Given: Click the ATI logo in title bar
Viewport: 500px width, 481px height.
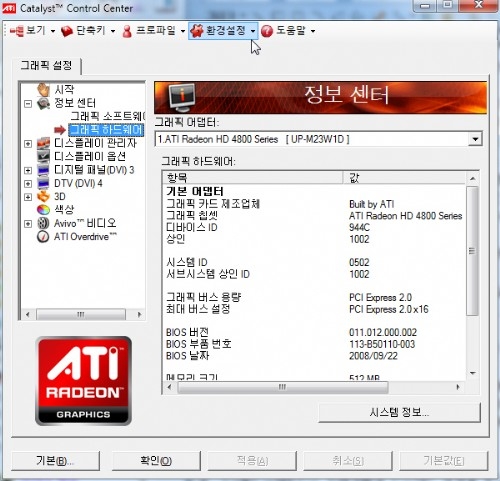Looking at the screenshot, I should click(x=9, y=8).
